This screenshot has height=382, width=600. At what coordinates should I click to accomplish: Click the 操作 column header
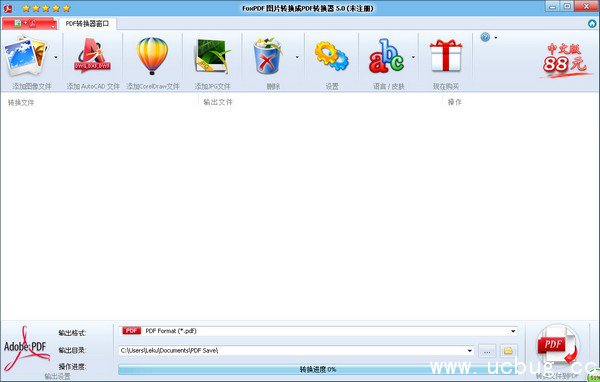point(455,102)
